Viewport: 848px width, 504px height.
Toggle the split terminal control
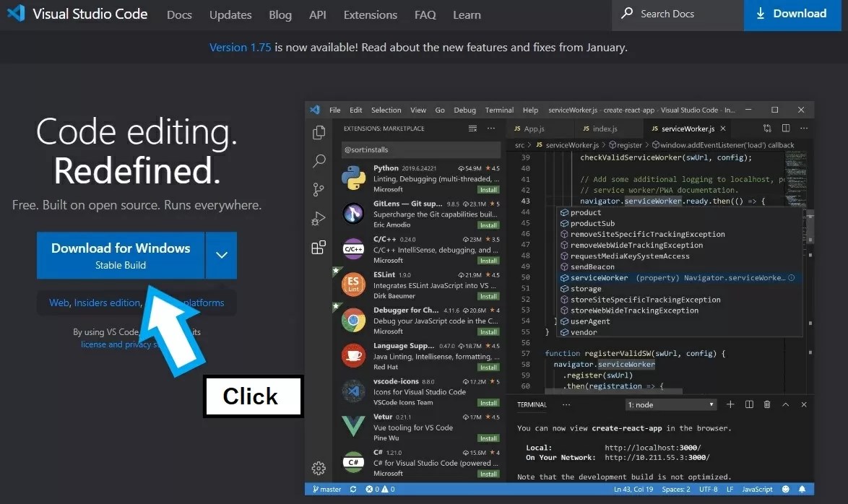tap(749, 404)
